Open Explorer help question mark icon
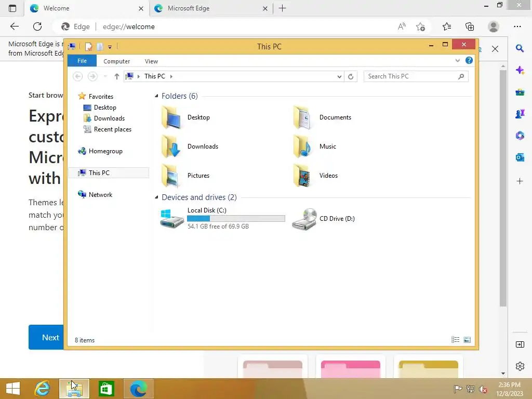 (x=469, y=60)
